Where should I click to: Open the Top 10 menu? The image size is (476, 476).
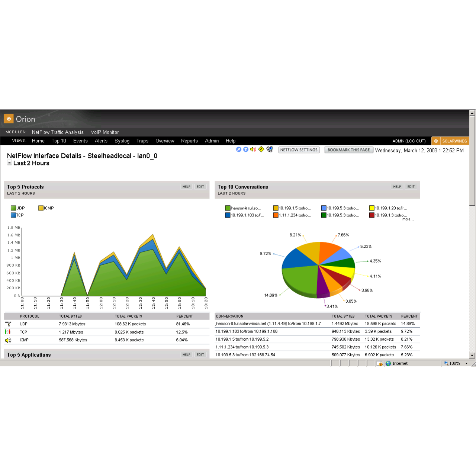[59, 141]
